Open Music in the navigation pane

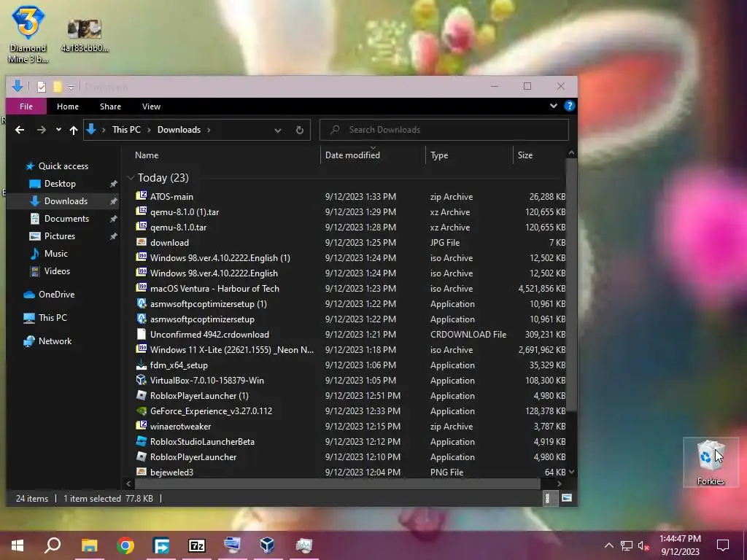tap(55, 254)
